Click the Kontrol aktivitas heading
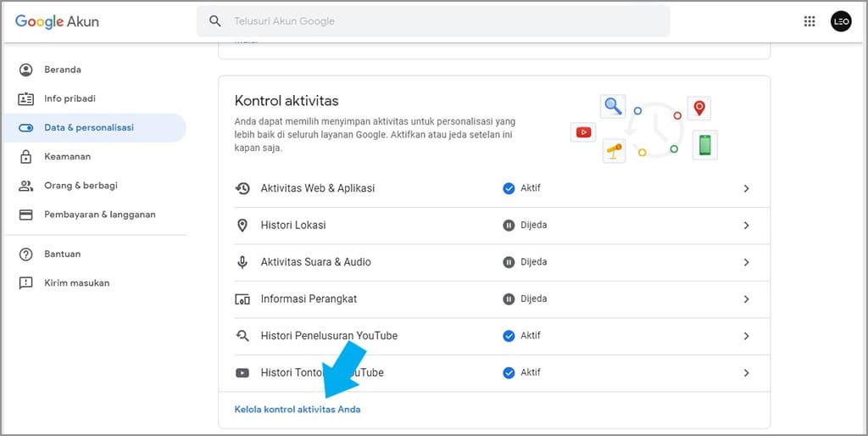This screenshot has width=868, height=436. pyautogui.click(x=287, y=101)
